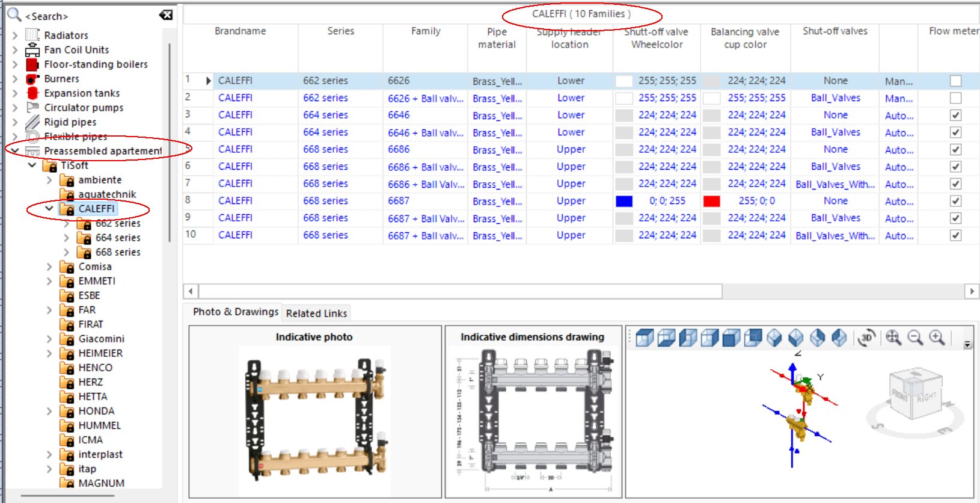980x503 pixels.
Task: Enable flow meter checkbox for row 1
Action: pos(955,81)
